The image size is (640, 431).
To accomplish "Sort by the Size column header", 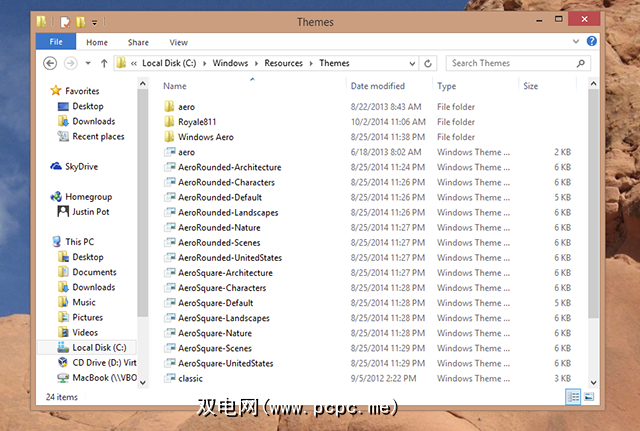I will 531,86.
